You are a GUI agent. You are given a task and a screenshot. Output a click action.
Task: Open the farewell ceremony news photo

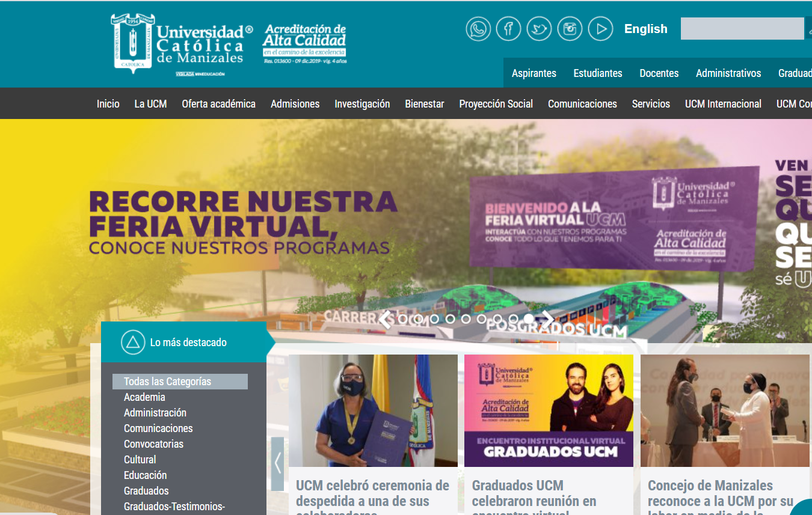coord(373,410)
